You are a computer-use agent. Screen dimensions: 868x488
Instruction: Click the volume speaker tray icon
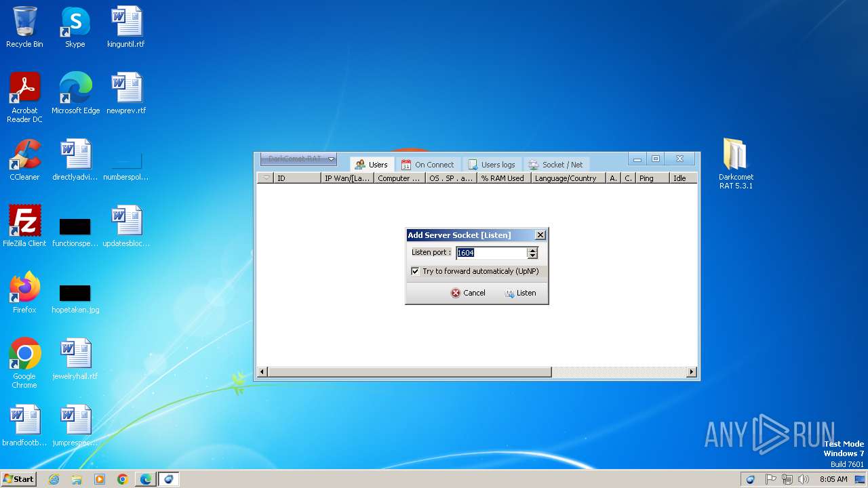click(804, 479)
